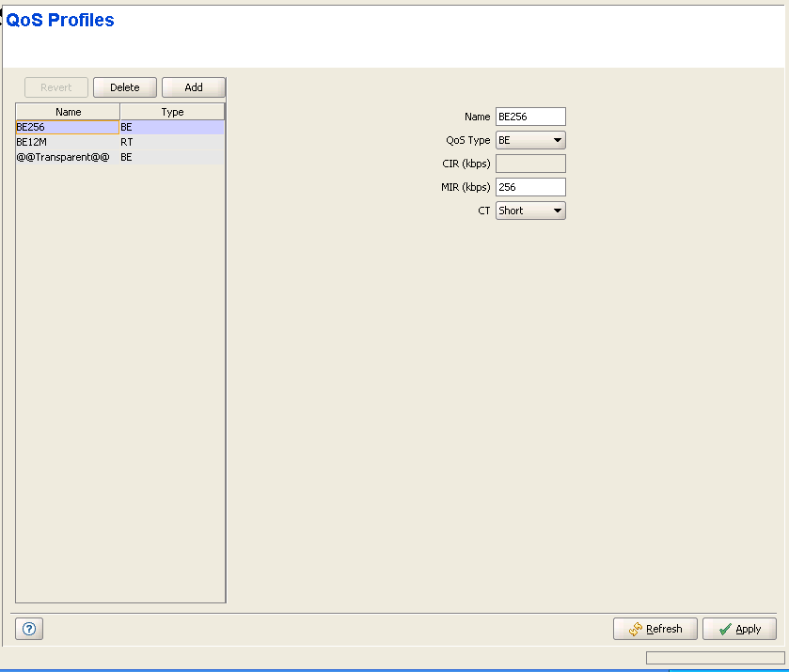Focus the Name text field containing BE256
Screen dimensions: 789x672
530,117
